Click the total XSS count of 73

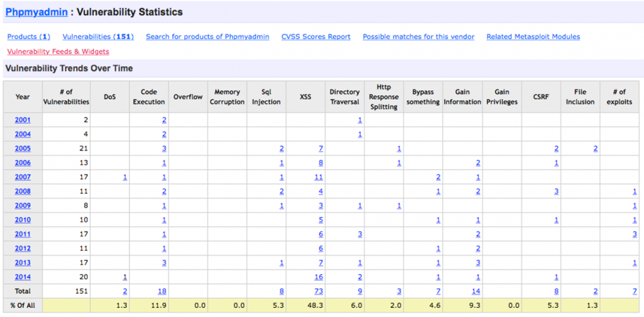point(318,291)
